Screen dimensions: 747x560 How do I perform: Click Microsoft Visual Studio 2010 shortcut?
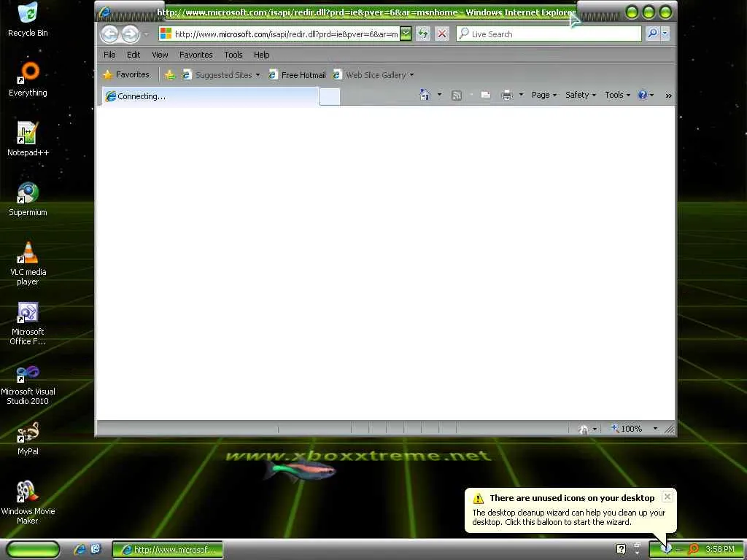pos(28,384)
